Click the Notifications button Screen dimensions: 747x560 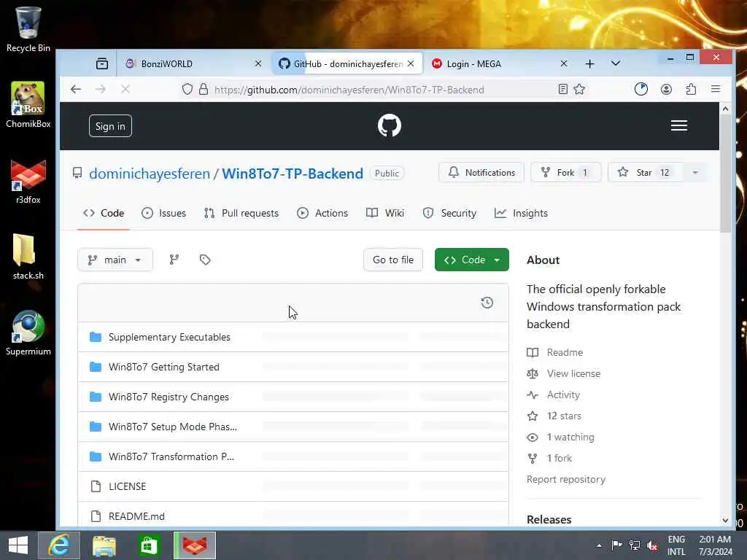tap(481, 172)
